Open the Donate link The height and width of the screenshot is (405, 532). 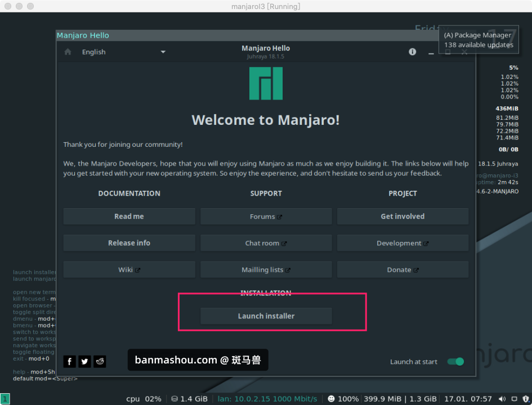(x=403, y=270)
